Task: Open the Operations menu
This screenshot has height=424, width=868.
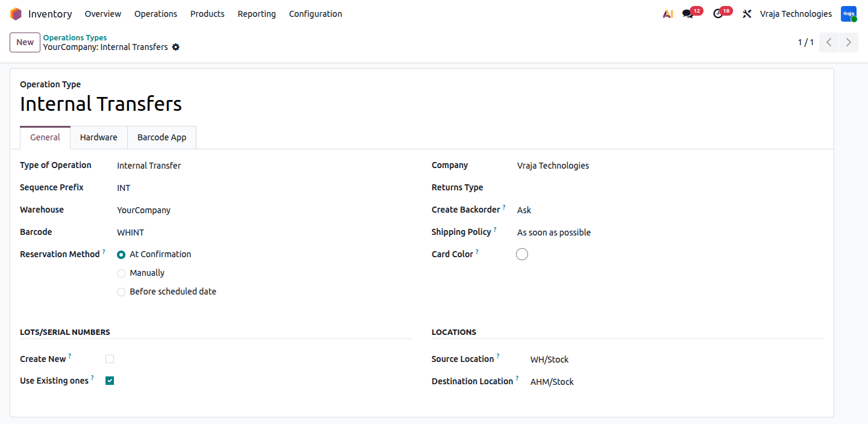Action: [156, 14]
